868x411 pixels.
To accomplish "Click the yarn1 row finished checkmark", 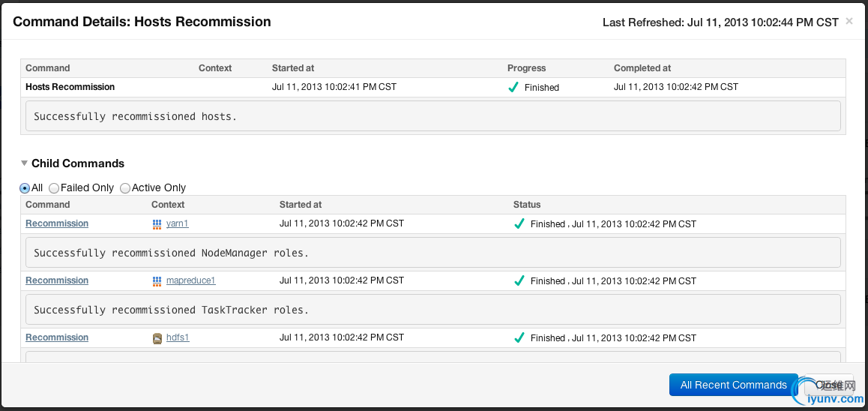I will click(x=519, y=223).
